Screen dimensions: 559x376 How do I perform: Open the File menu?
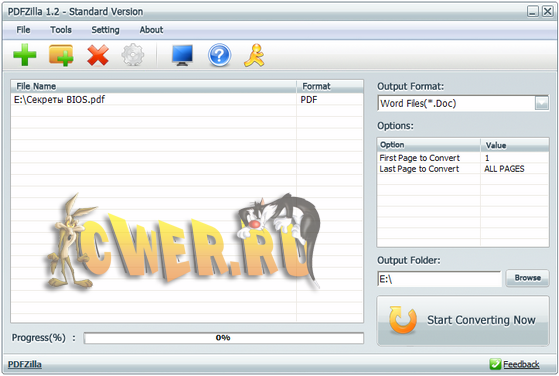pyautogui.click(x=23, y=30)
